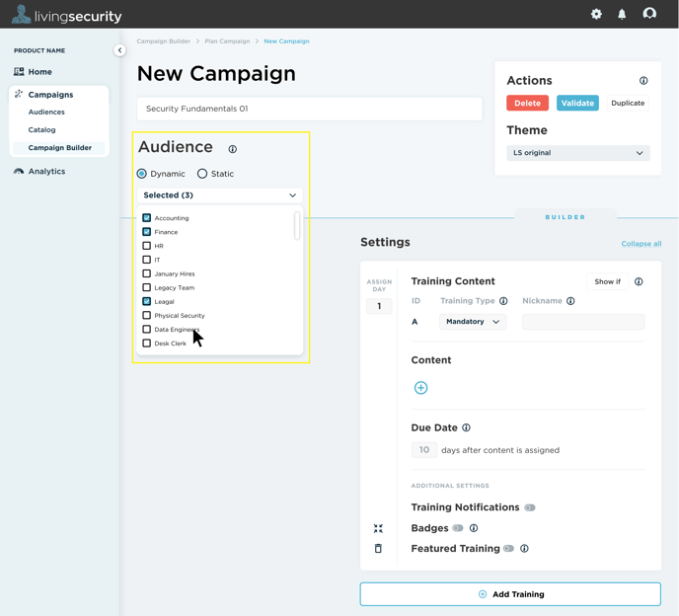Check the Desk Clerk audience

click(x=146, y=344)
